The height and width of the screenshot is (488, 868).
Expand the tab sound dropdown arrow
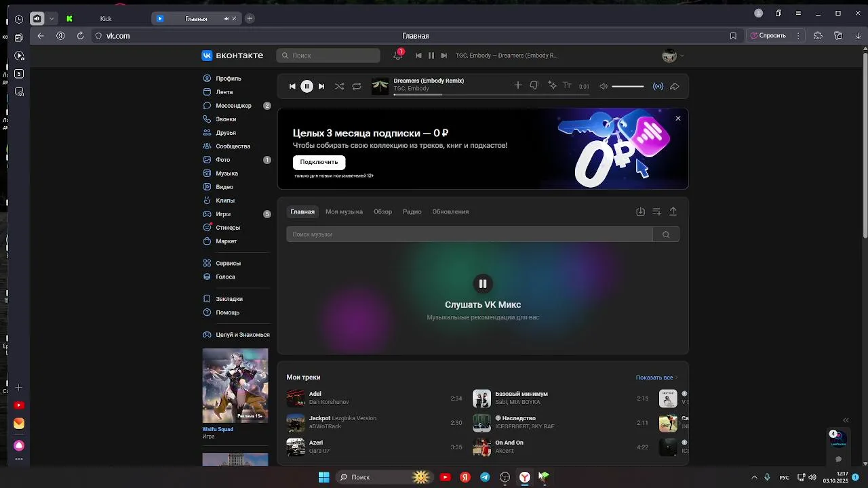pyautogui.click(x=52, y=19)
